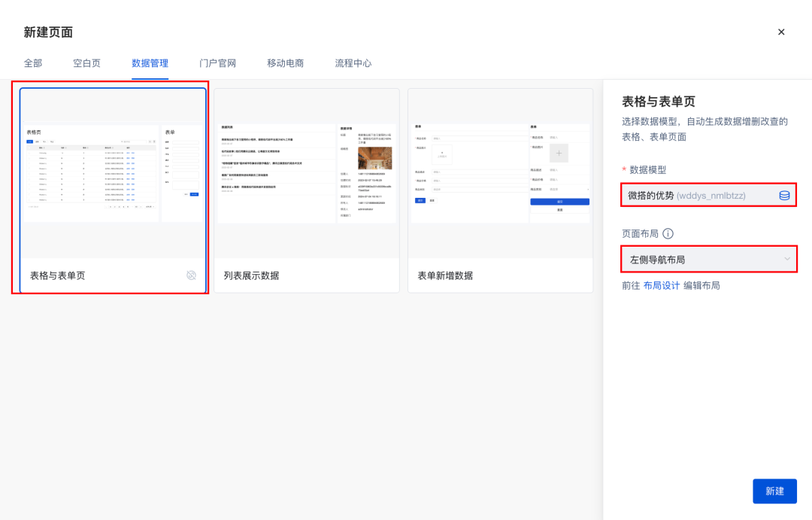Pick the 表单新增数据 template card

coord(500,190)
